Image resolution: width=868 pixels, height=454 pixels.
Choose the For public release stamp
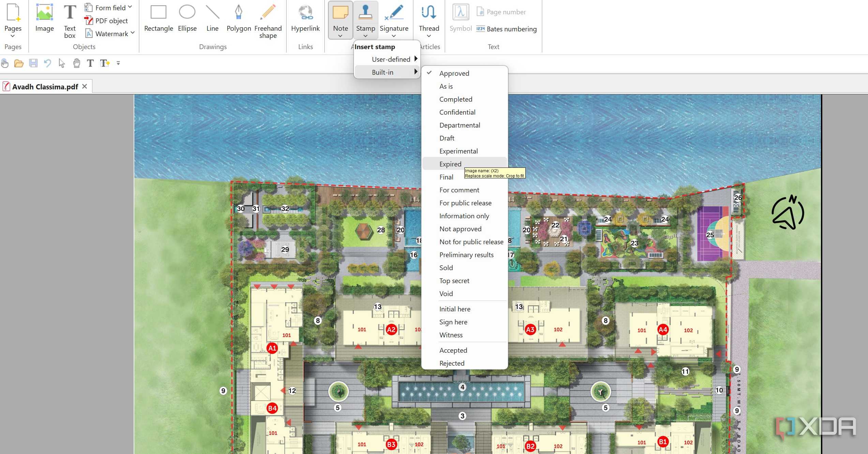464,203
